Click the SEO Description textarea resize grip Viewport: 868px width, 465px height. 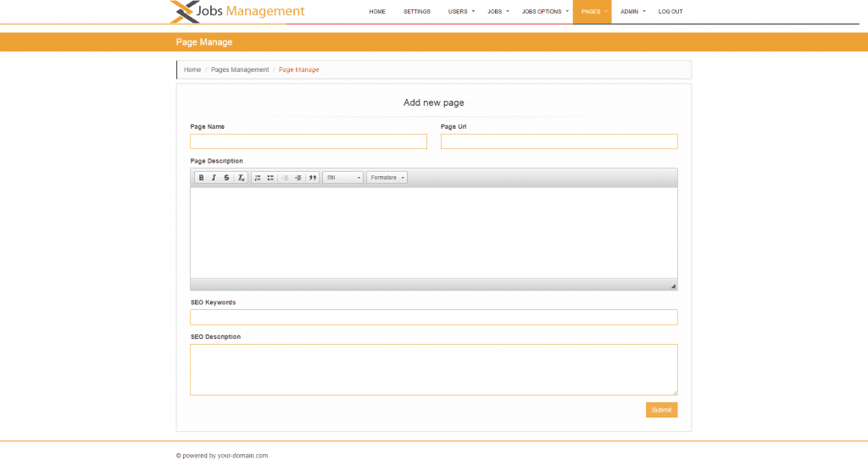pos(675,392)
